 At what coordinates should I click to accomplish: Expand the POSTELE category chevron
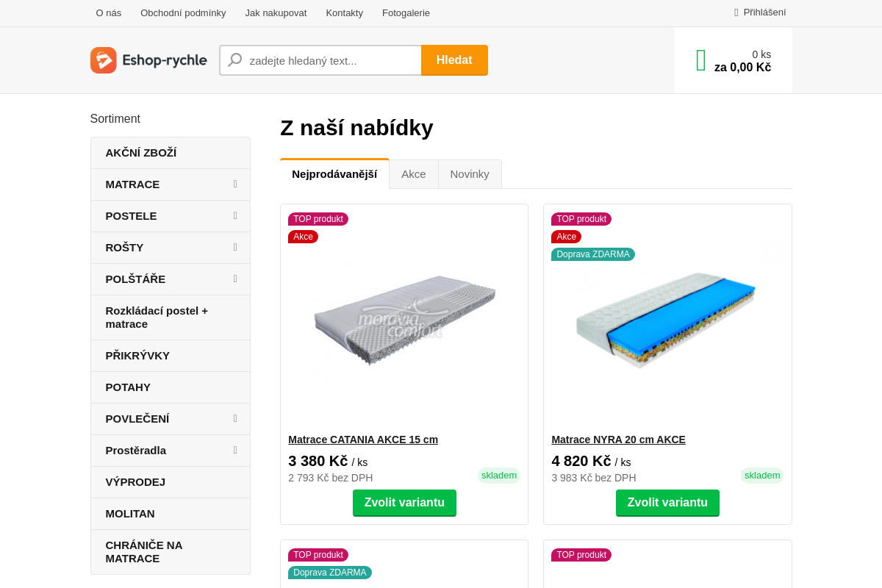tap(234, 215)
